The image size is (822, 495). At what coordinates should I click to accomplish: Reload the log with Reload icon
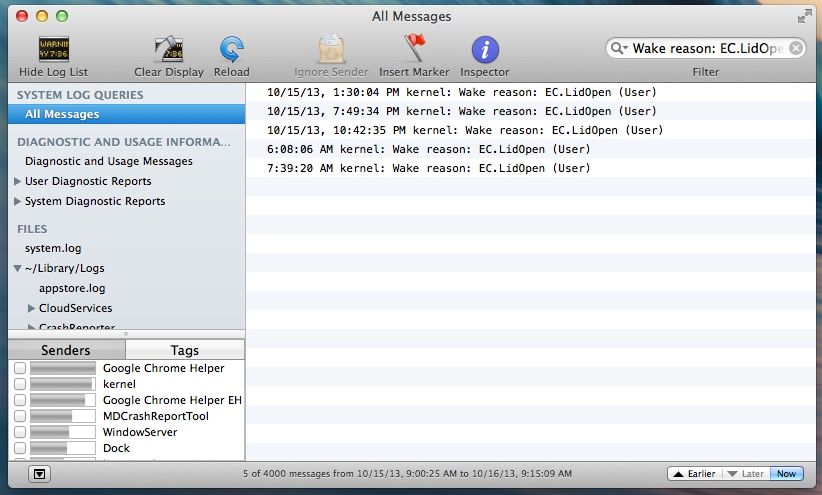pos(232,50)
